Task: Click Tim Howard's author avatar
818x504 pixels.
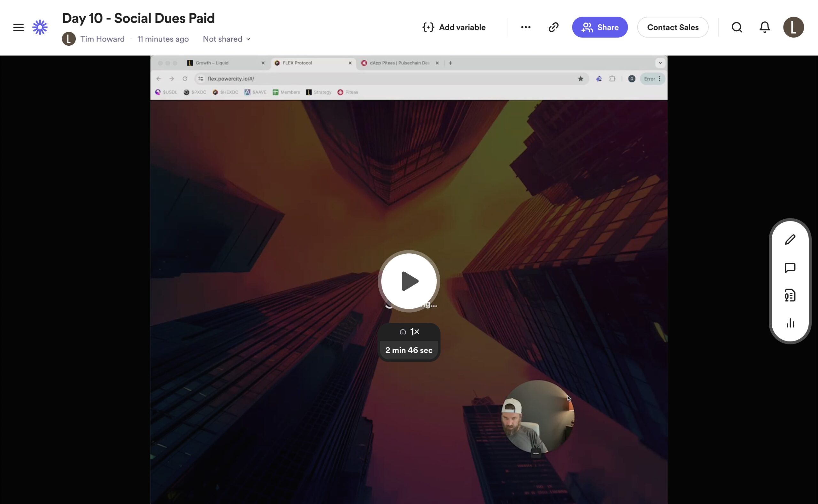Action: click(69, 39)
